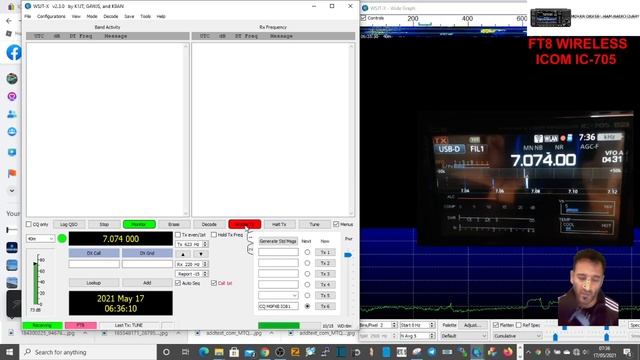Screen dimensions: 640x360
Task: Move the Pwr slider handle
Action: point(348,255)
